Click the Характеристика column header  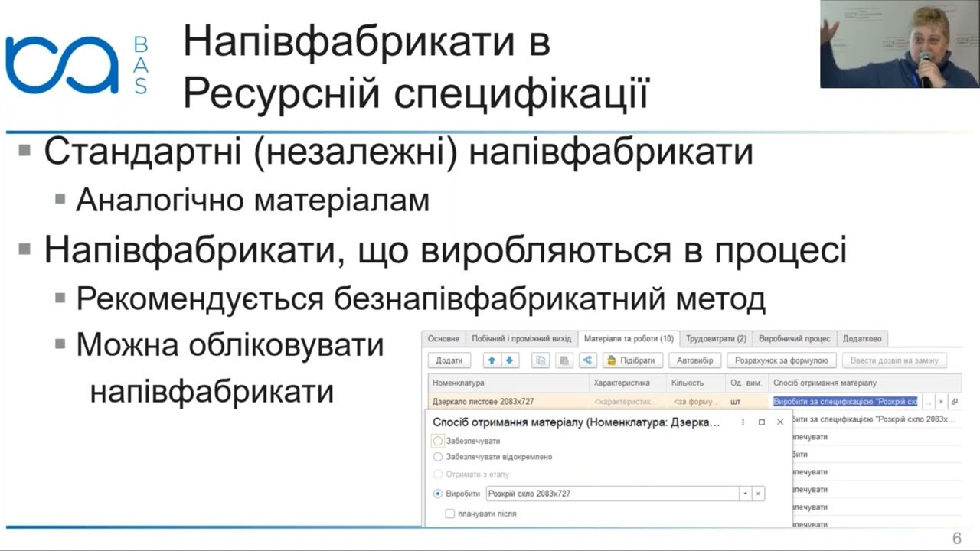[628, 383]
